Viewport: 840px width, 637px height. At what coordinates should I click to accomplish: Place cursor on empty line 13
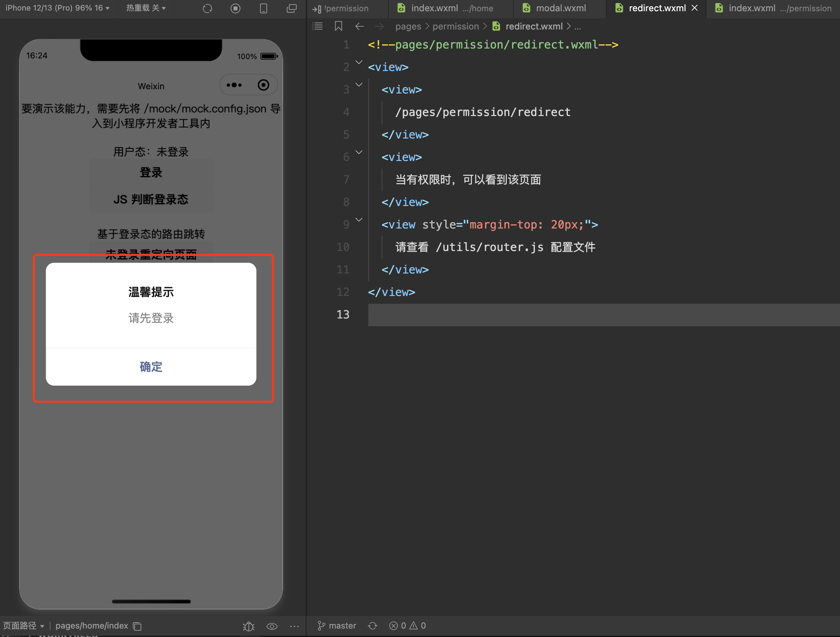click(x=604, y=315)
